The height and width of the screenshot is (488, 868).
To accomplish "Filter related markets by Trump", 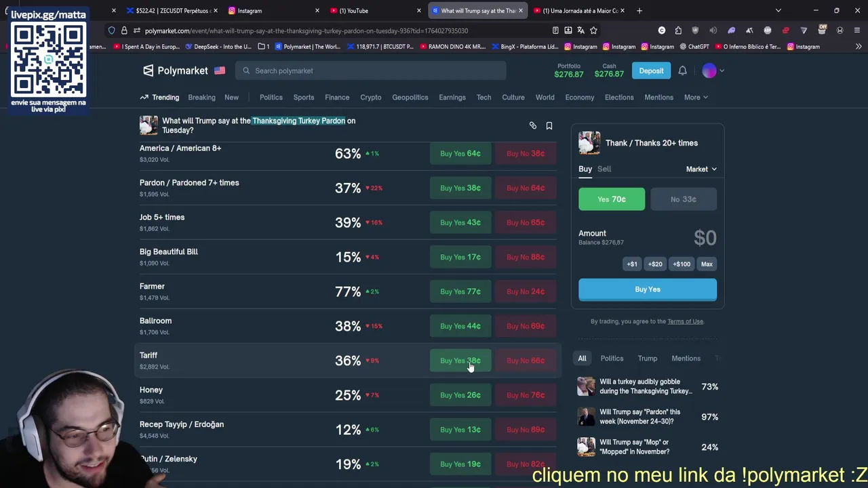I will 648,359.
